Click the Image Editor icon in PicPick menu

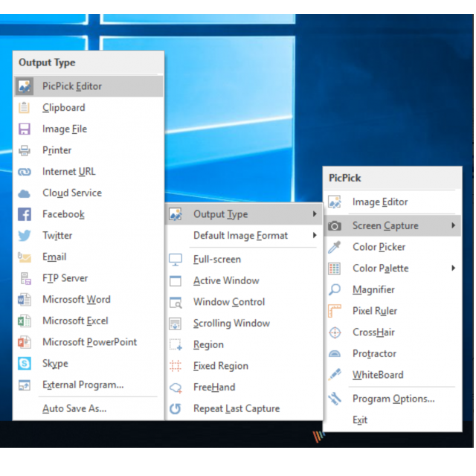pos(335,202)
